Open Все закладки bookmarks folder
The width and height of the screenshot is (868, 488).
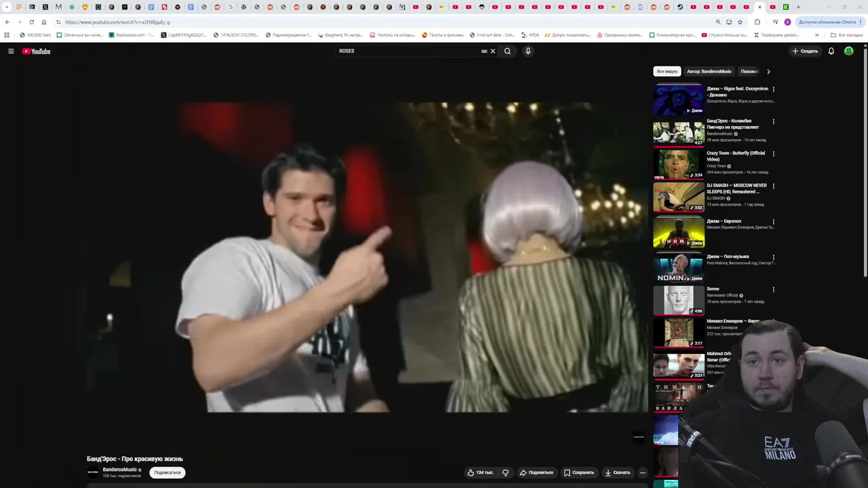[x=847, y=35]
